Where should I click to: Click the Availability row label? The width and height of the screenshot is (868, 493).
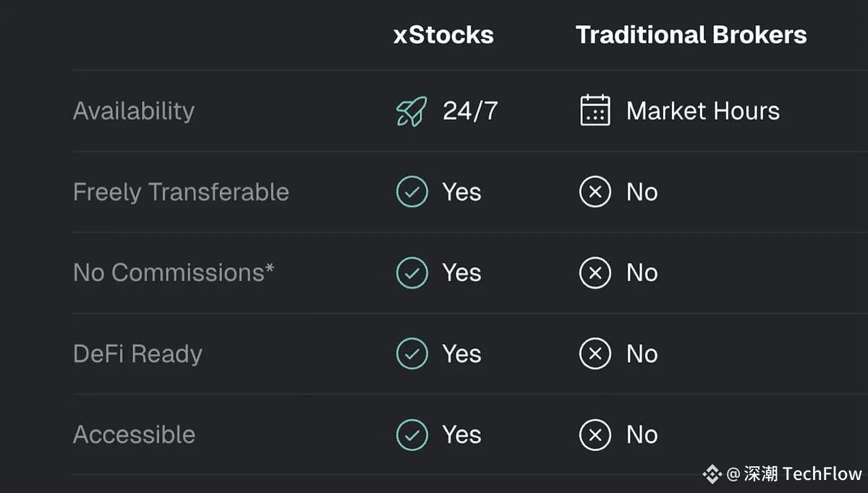pyautogui.click(x=134, y=111)
